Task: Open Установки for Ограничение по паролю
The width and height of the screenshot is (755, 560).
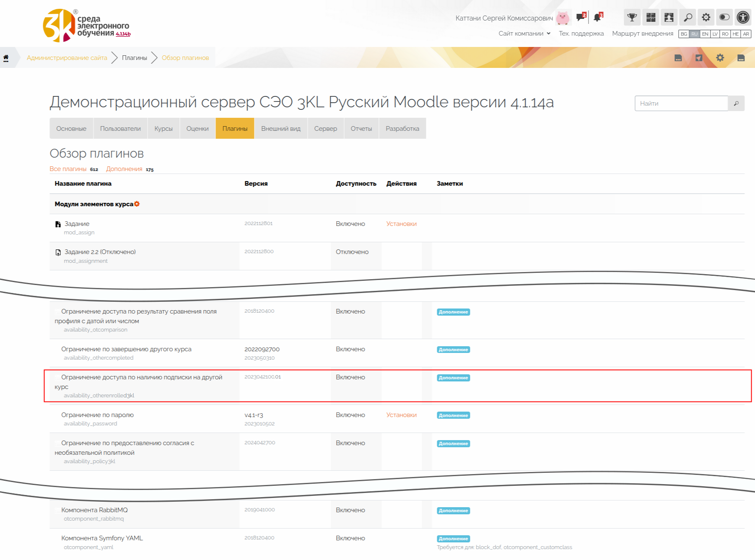Action: tap(401, 415)
